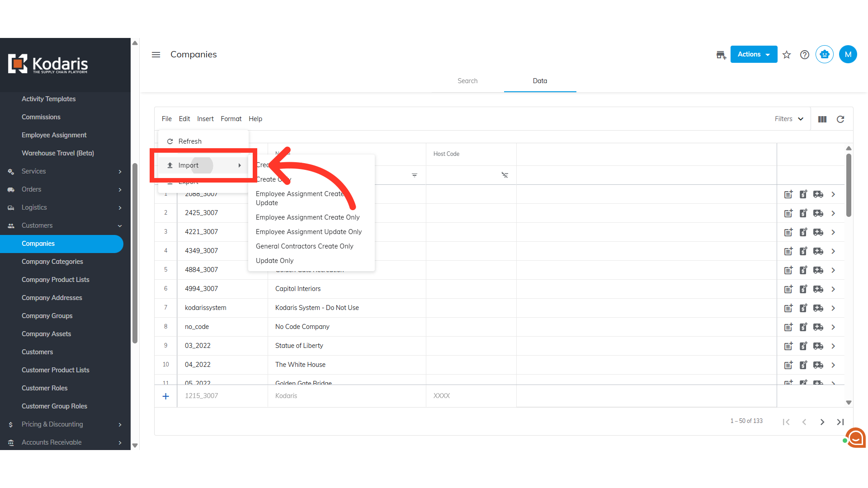Click the grid refresh icon near Filters

click(x=840, y=119)
